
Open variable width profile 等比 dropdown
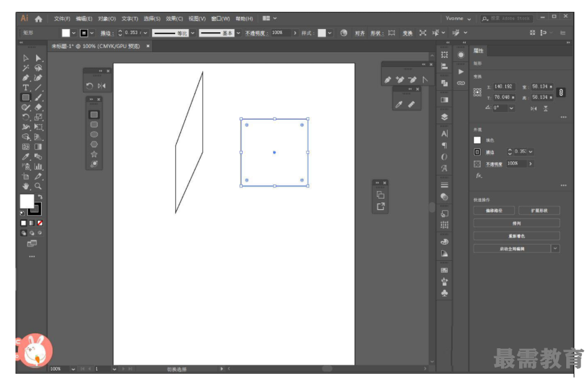[x=192, y=33]
